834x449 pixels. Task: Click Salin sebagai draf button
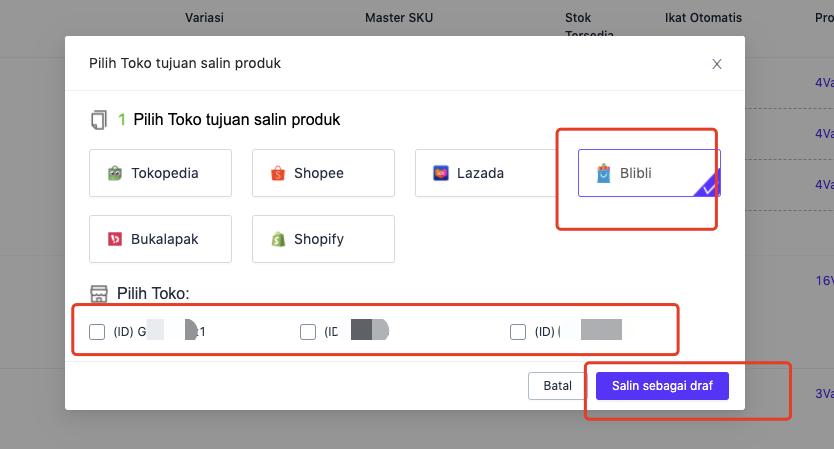pyautogui.click(x=662, y=386)
